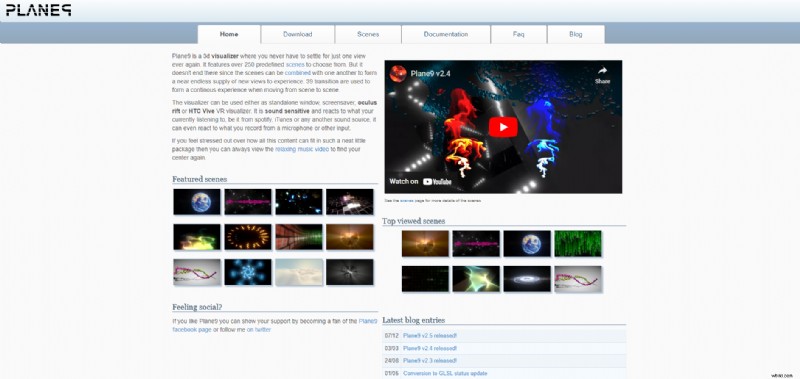
Task: Open the green-yellow flame Featured thumbnail
Action: [197, 237]
